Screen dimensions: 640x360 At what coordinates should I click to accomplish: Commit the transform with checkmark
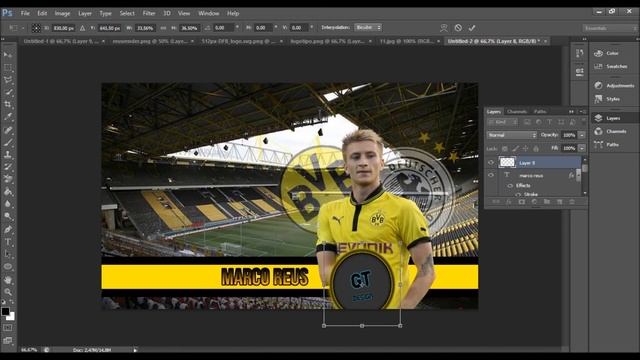(472, 28)
